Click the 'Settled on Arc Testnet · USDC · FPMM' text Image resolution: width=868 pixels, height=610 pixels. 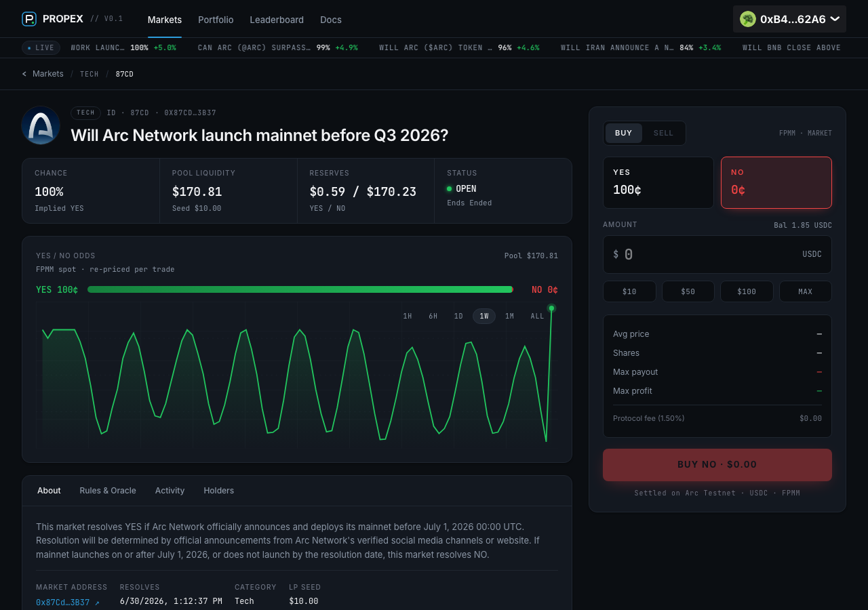(717, 493)
